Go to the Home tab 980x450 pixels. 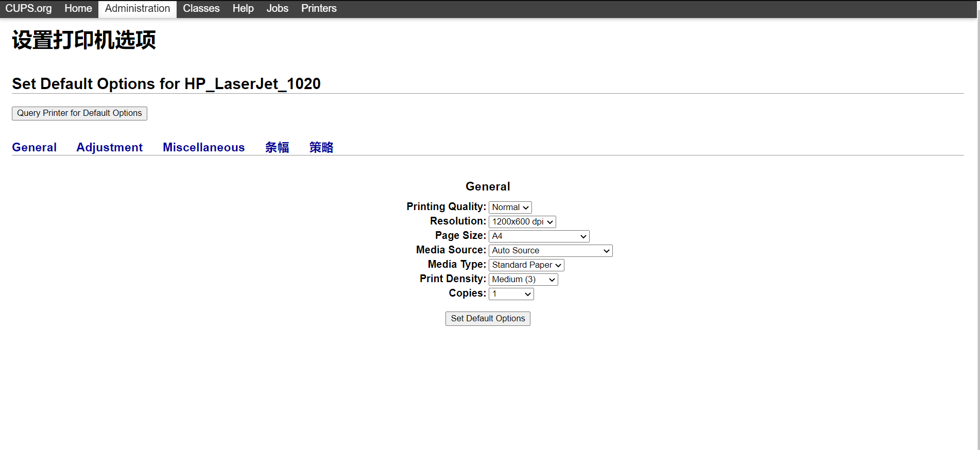click(x=78, y=8)
